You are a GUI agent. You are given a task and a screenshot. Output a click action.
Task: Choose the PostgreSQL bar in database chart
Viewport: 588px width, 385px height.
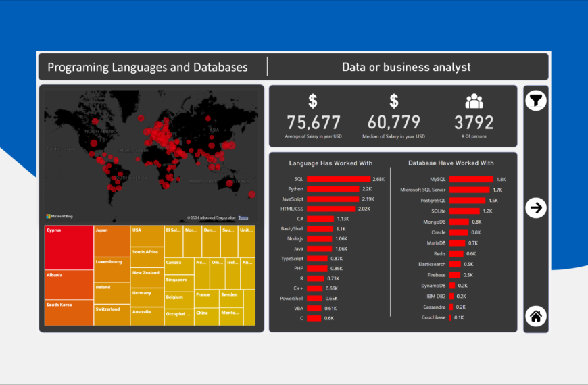(467, 201)
